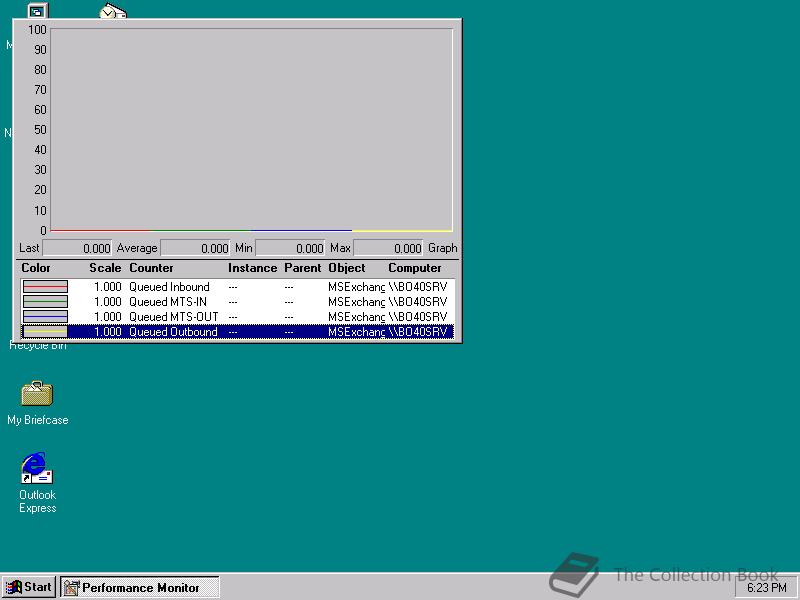Screen dimensions: 800x600
Task: Click the Color column header
Action: coord(36,268)
